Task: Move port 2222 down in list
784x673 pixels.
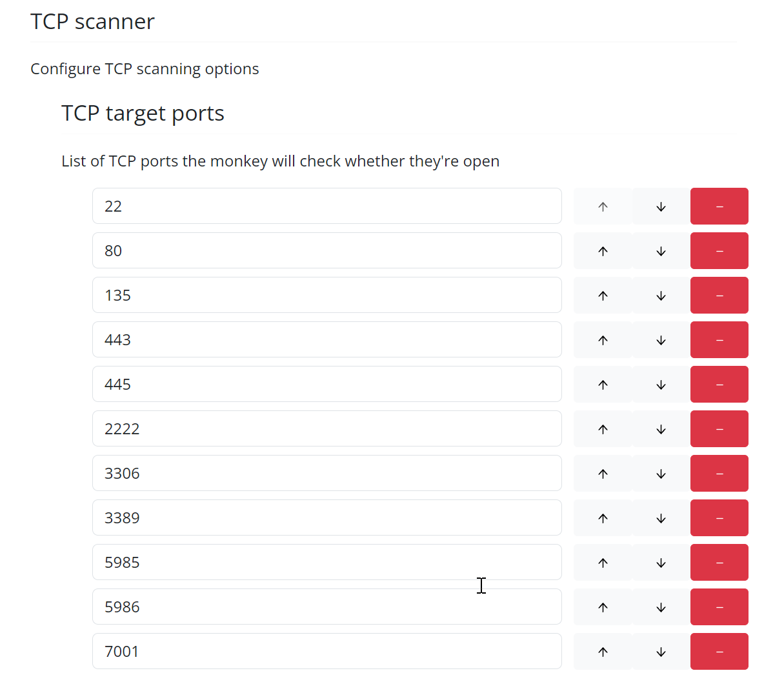Action: point(661,429)
